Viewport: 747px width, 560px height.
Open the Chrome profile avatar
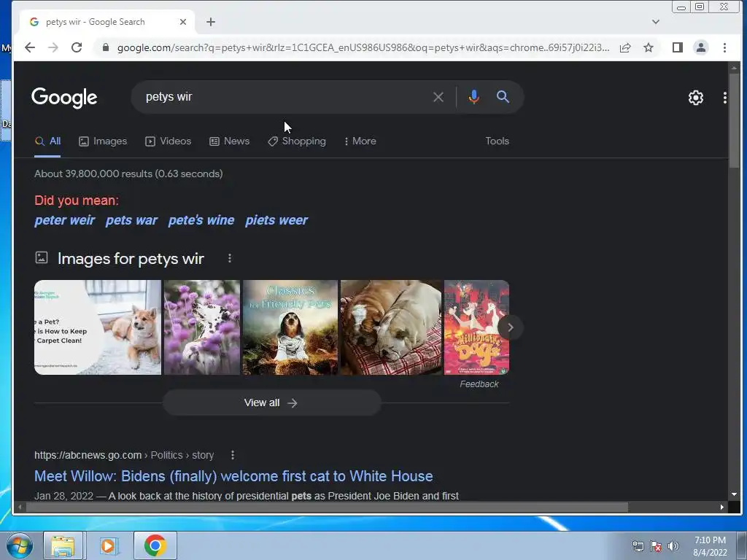[701, 47]
